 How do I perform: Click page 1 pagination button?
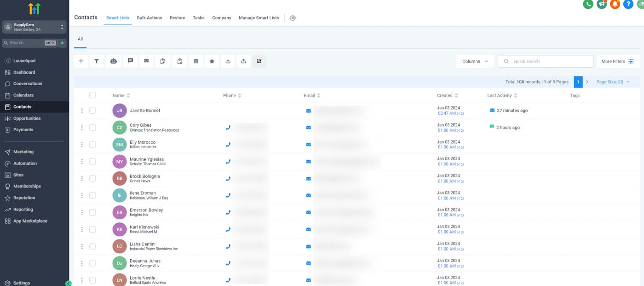tap(578, 82)
